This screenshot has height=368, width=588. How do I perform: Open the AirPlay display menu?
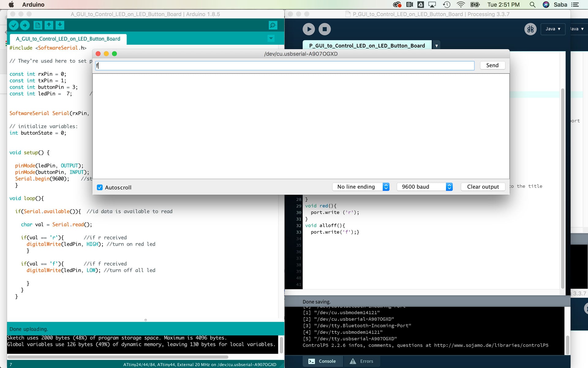432,5
